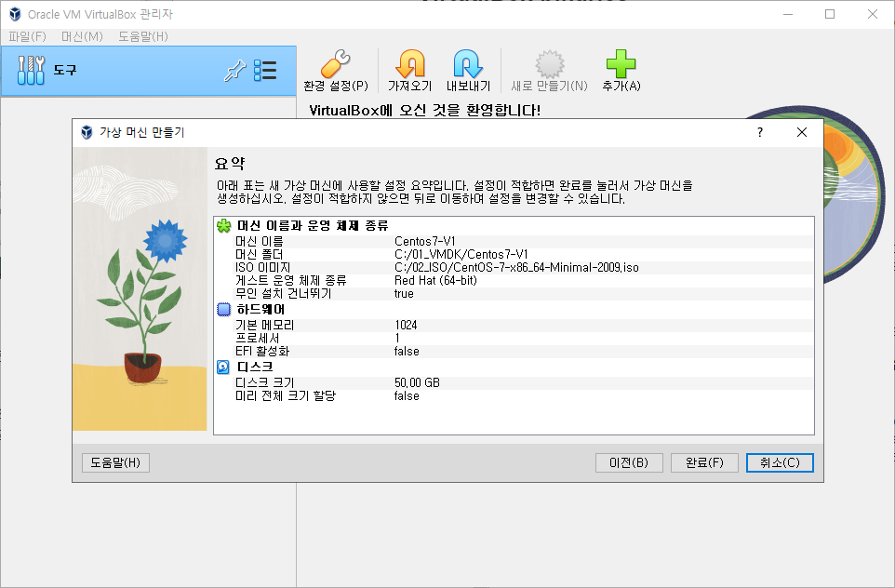Select the unattended install skip 'true' row
895x588 pixels.
tap(514, 294)
